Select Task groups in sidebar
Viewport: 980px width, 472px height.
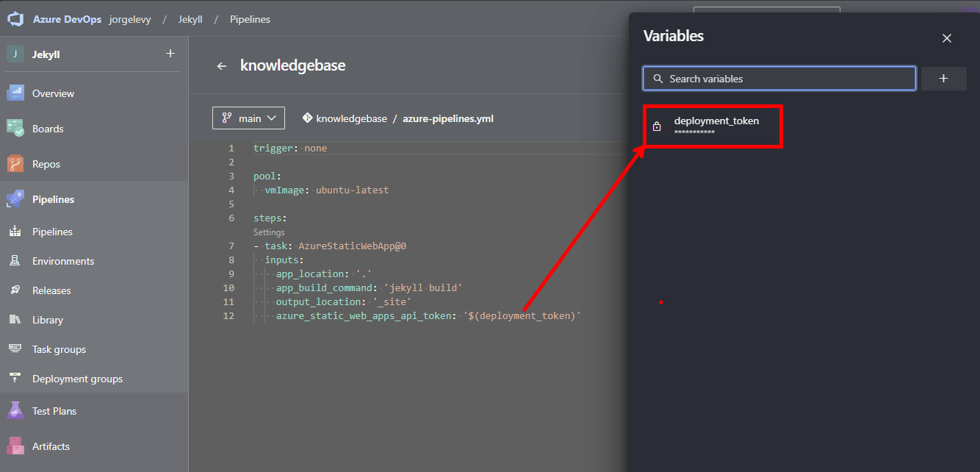tap(59, 349)
